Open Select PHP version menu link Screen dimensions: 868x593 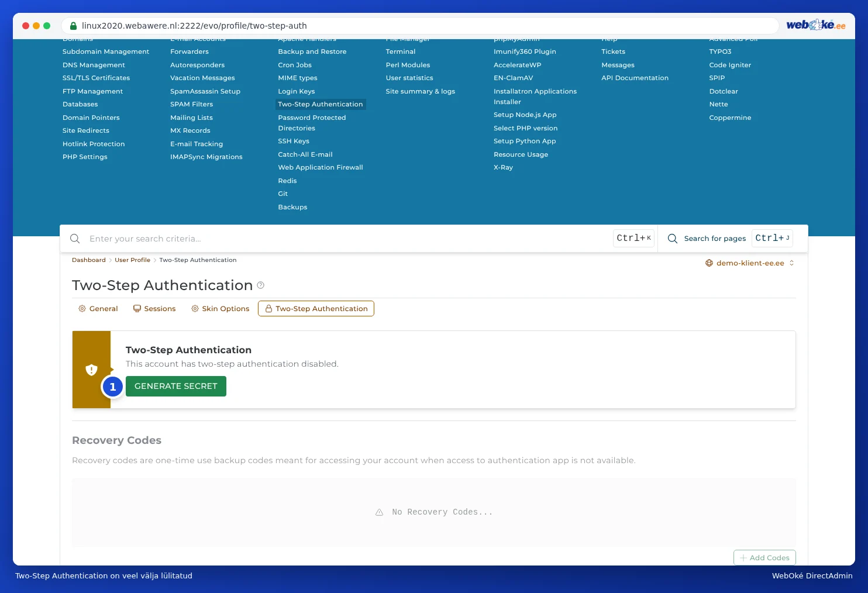(525, 128)
